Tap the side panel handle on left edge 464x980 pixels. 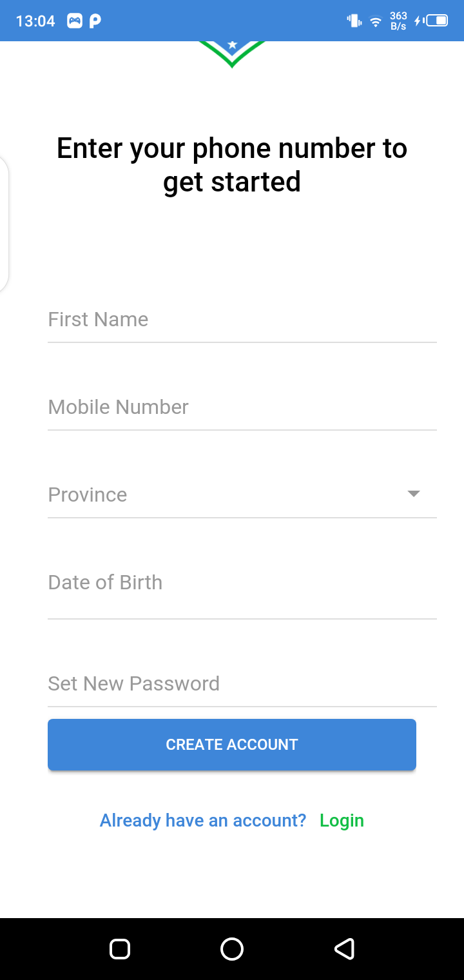tap(4, 224)
